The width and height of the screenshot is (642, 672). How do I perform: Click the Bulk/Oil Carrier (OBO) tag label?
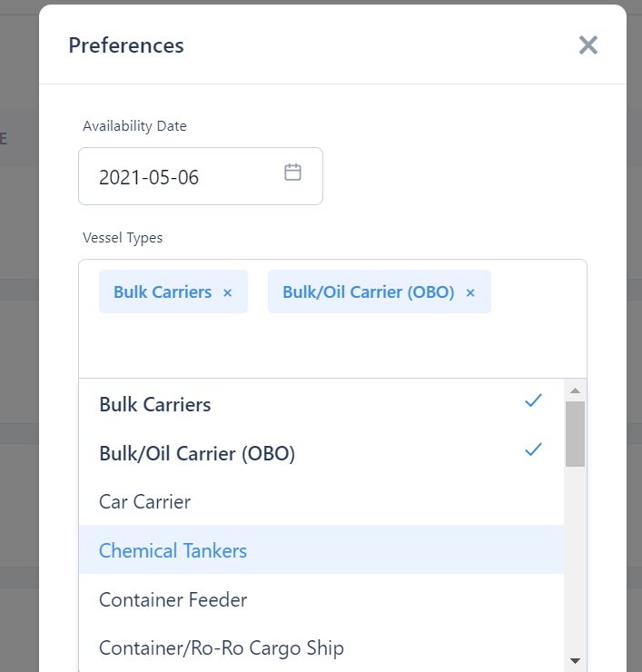coord(368,292)
